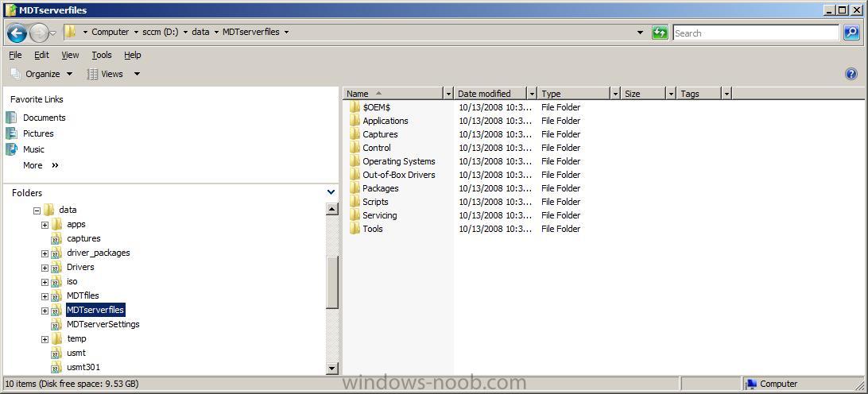Click the Refresh button in address bar
The image size is (868, 394).
[659, 33]
